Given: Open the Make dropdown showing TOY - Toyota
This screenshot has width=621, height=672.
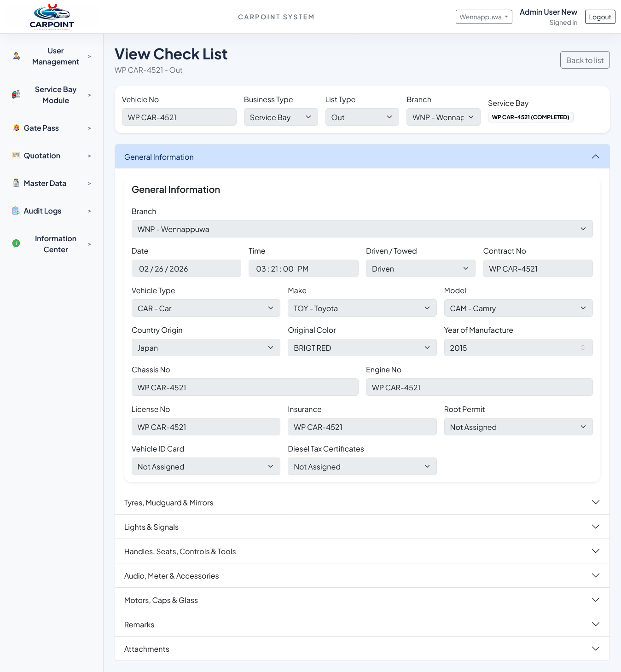Looking at the screenshot, I should [362, 308].
